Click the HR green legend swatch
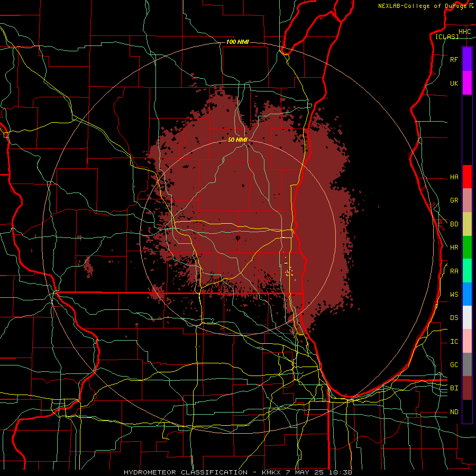 467,248
